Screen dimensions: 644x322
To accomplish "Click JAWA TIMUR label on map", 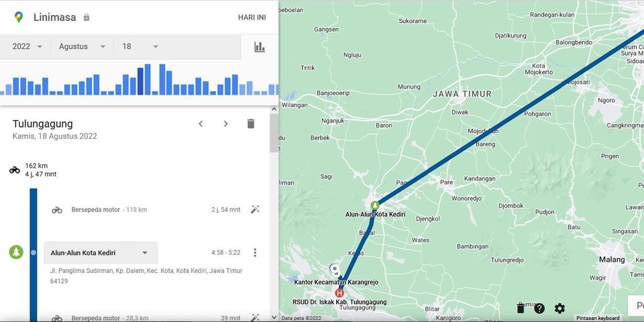I will pyautogui.click(x=462, y=94).
